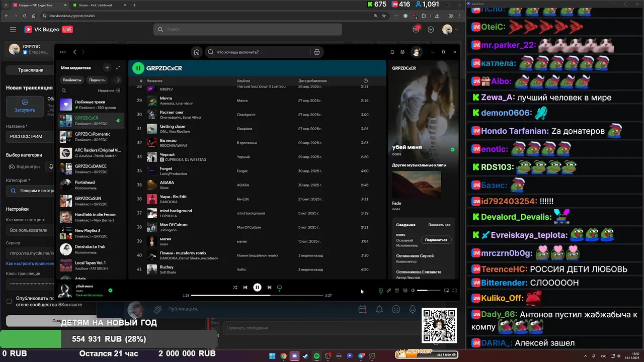This screenshot has width=644, height=362.
Task: Open a new browser tab with plus button
Action: coord(134,5)
